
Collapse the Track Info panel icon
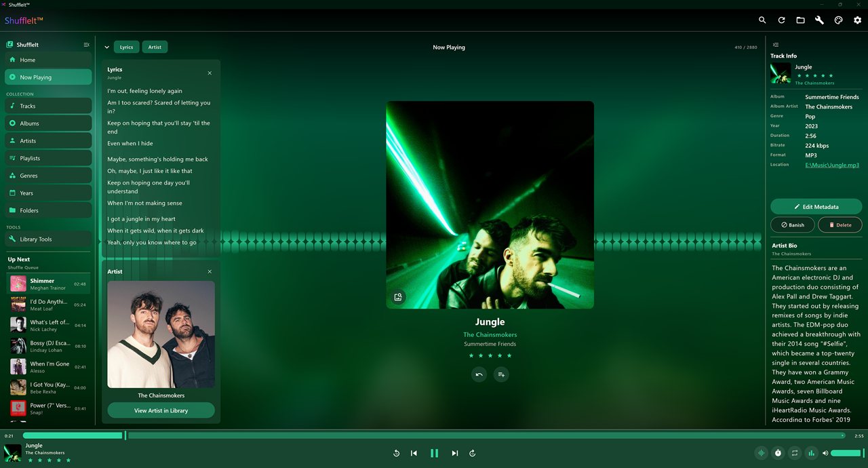[x=776, y=45]
